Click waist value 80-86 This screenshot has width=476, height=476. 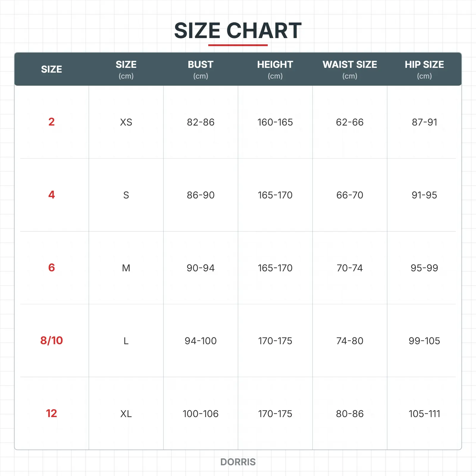click(x=350, y=414)
